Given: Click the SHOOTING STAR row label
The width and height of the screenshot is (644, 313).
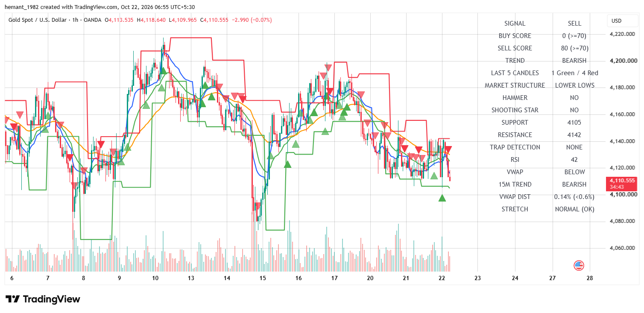Looking at the screenshot, I should (515, 110).
